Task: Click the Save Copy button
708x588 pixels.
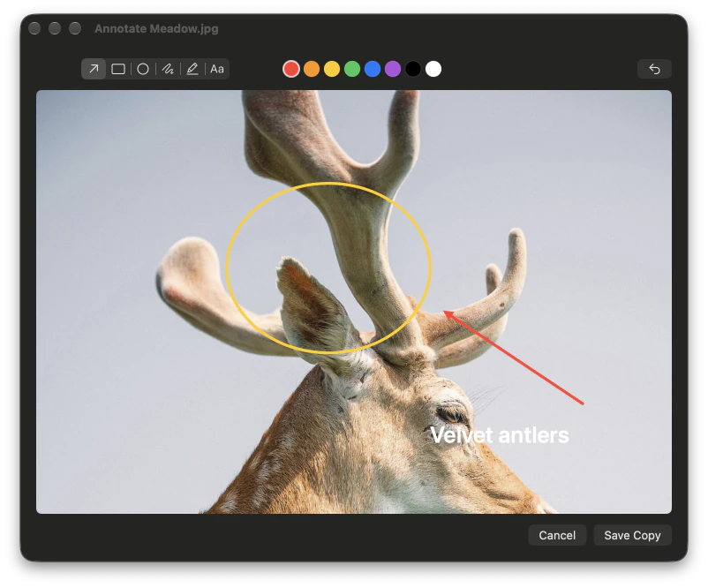Action: pyautogui.click(x=632, y=535)
